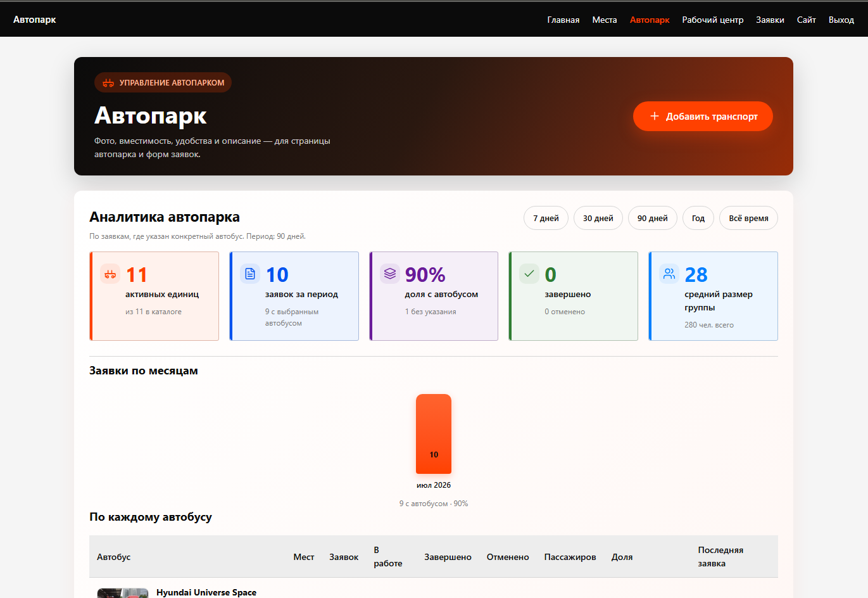The width and height of the screenshot is (868, 598).
Task: Choose the 30 дней period filter
Action: tap(598, 218)
